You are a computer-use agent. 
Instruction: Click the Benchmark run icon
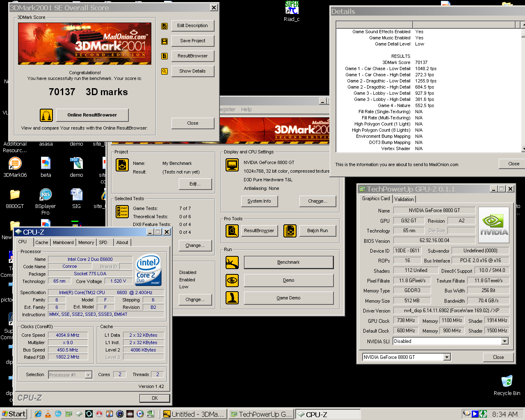click(x=232, y=262)
